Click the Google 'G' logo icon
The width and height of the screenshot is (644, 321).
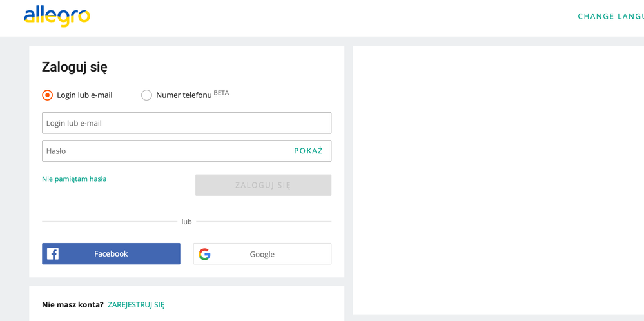click(x=204, y=254)
